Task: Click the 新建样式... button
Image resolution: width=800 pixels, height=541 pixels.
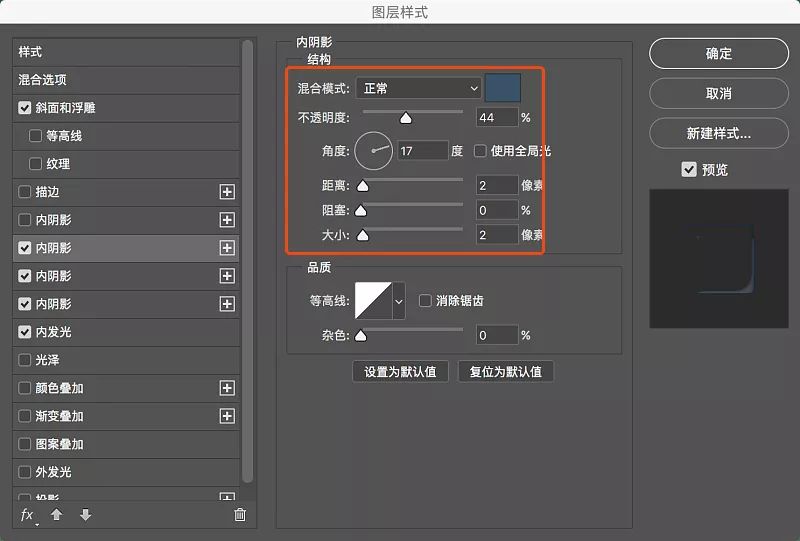Action: [719, 133]
